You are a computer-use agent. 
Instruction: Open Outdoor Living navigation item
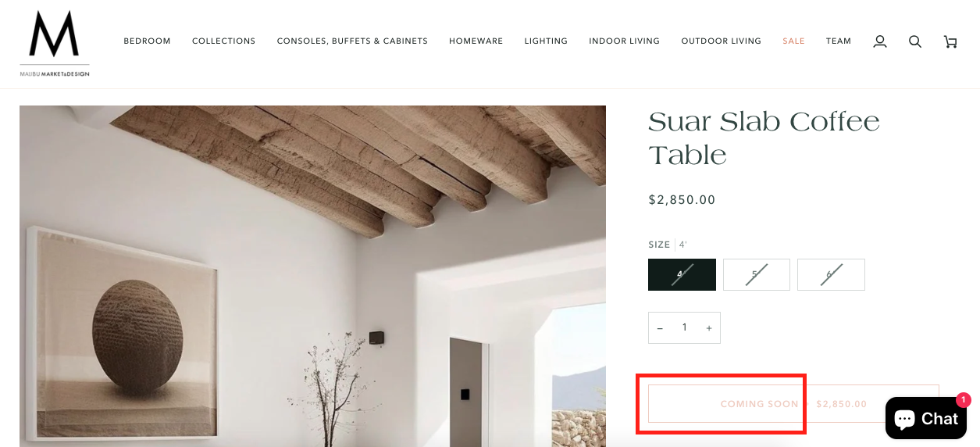[x=721, y=41]
